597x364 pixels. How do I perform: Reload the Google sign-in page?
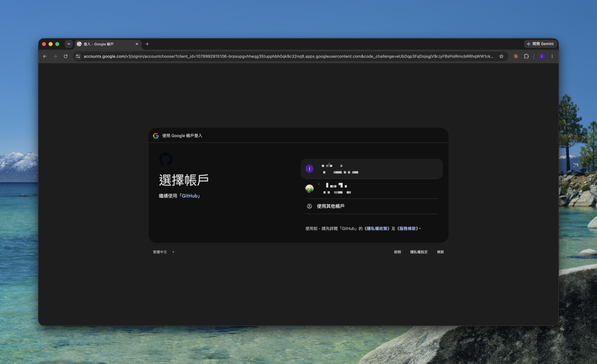(x=66, y=56)
